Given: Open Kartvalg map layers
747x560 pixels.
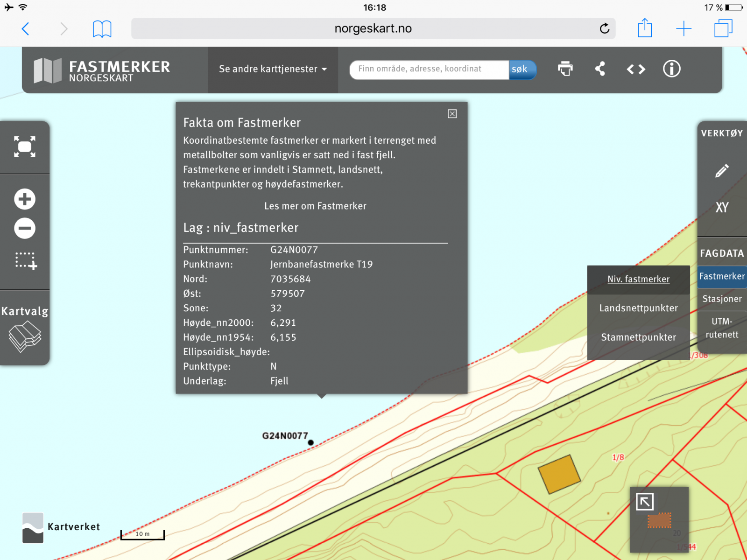Looking at the screenshot, I should pyautogui.click(x=25, y=329).
